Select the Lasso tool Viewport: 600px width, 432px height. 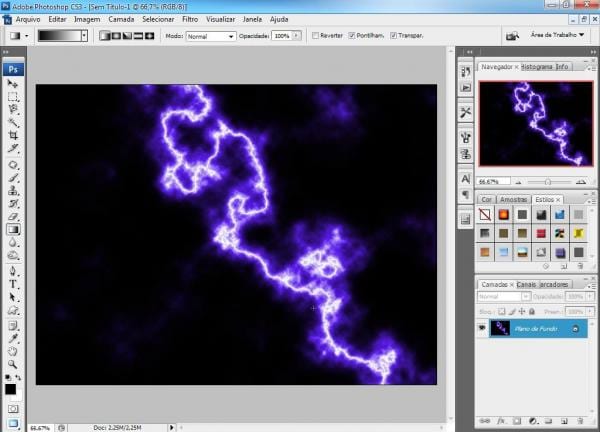click(13, 109)
